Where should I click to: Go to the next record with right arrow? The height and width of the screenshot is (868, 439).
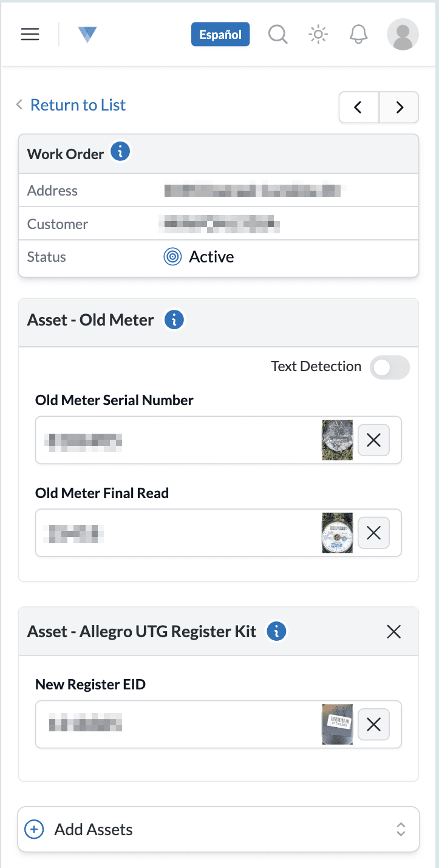point(398,107)
